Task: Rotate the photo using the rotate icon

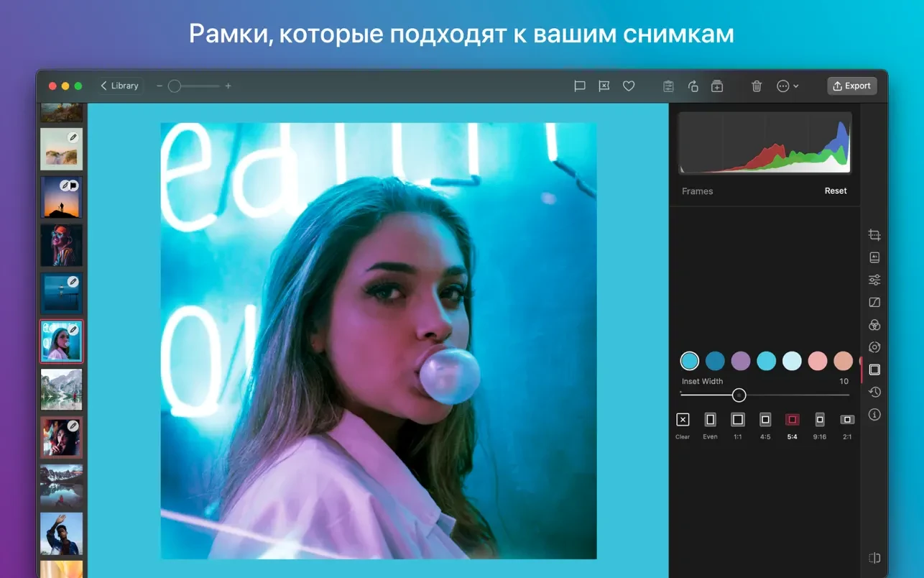Action: pyautogui.click(x=693, y=86)
